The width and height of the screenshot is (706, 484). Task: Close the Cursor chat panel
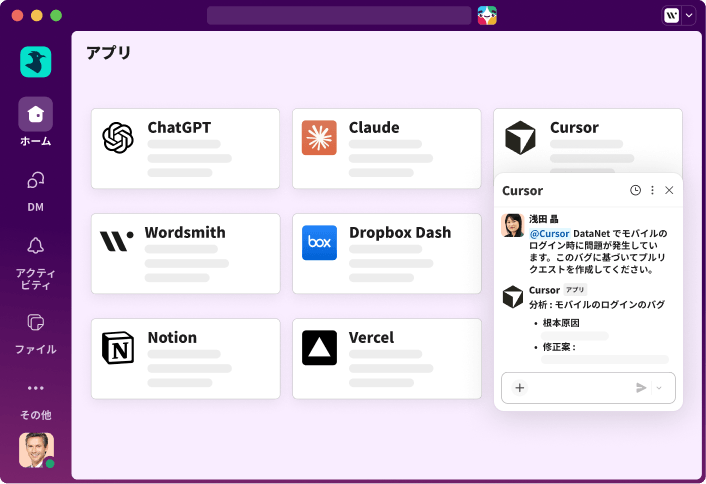669,190
